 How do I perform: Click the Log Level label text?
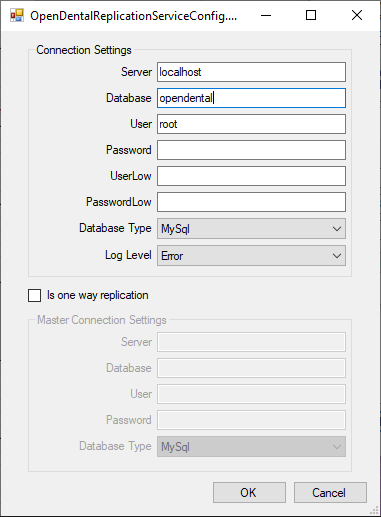(x=128, y=255)
